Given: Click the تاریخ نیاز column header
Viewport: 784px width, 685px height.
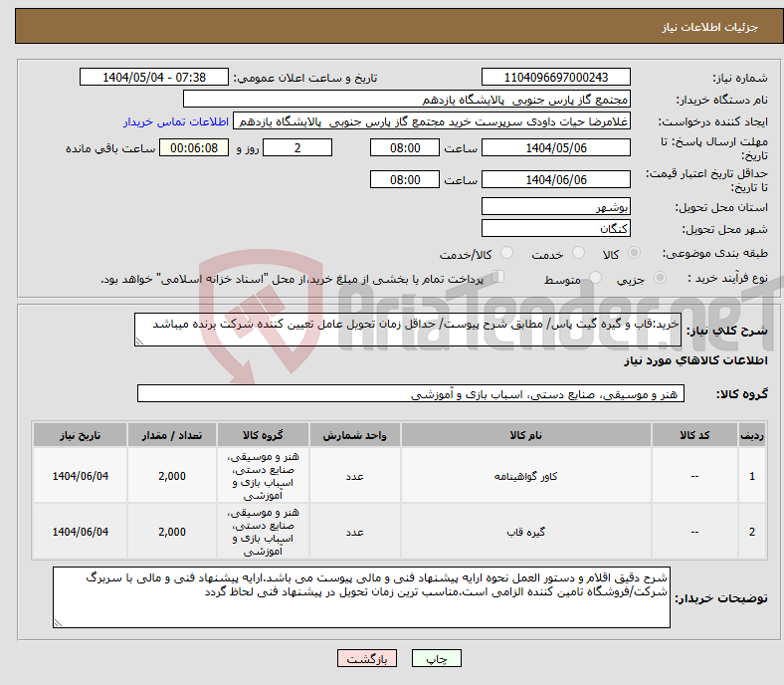Looking at the screenshot, I should (80, 435).
